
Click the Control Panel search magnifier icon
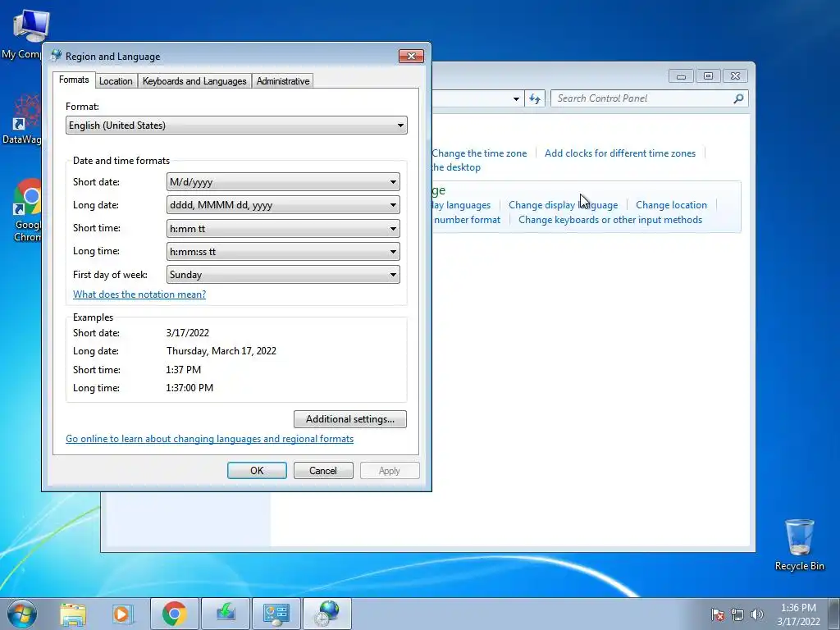click(738, 98)
